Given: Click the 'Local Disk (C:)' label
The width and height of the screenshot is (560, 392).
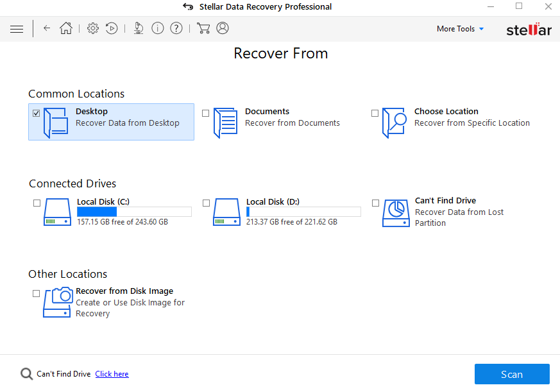Looking at the screenshot, I should pyautogui.click(x=103, y=202).
